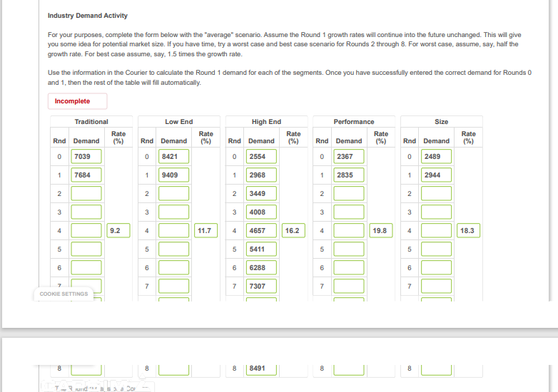Viewport: 558px width, 392px height.
Task: Click empty Low End round 3 demand field
Action: [173, 212]
